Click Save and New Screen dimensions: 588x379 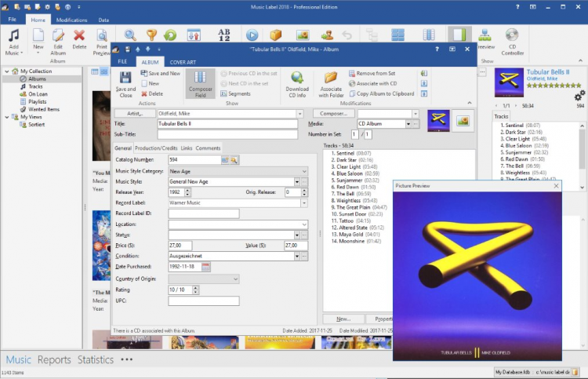[161, 73]
